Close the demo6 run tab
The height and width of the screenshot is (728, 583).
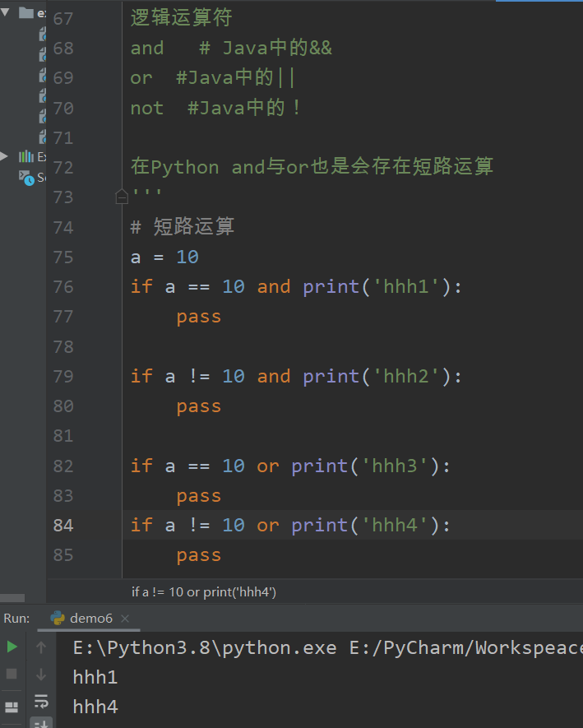(124, 619)
